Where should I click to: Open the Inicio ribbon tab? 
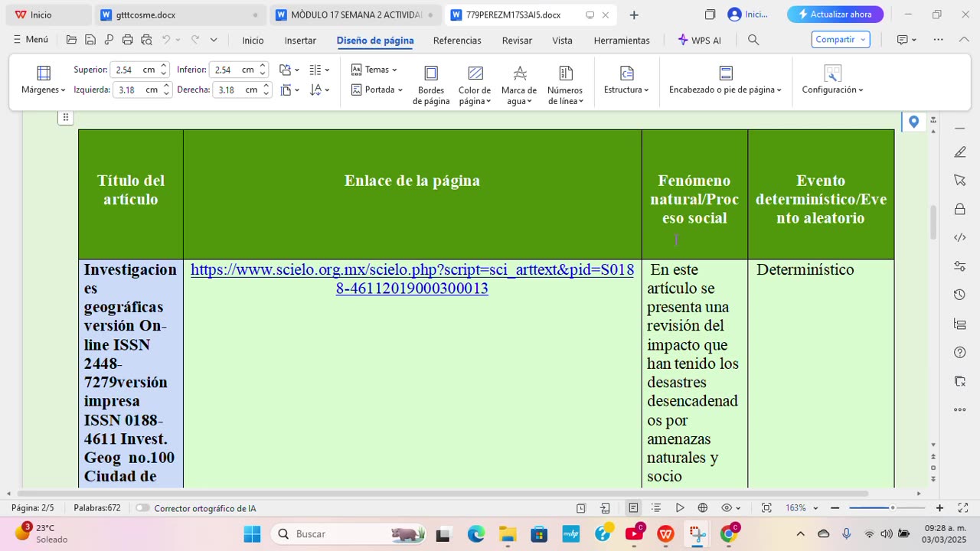click(253, 41)
